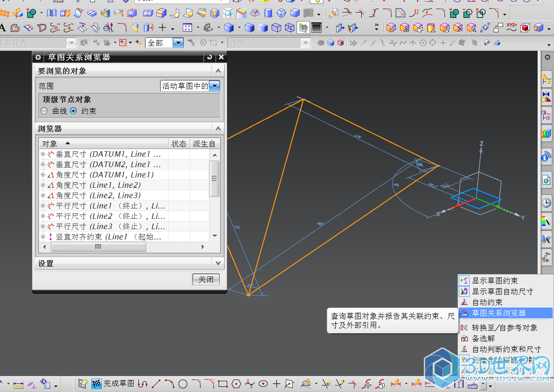Toggle 显示草图自动尺寸 in the popup menu
554x392 pixels.
502,291
